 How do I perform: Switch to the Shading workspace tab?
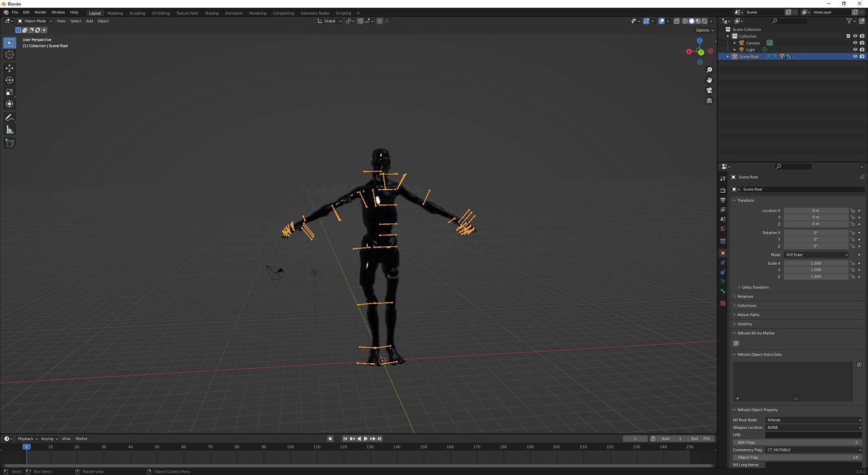coord(212,13)
